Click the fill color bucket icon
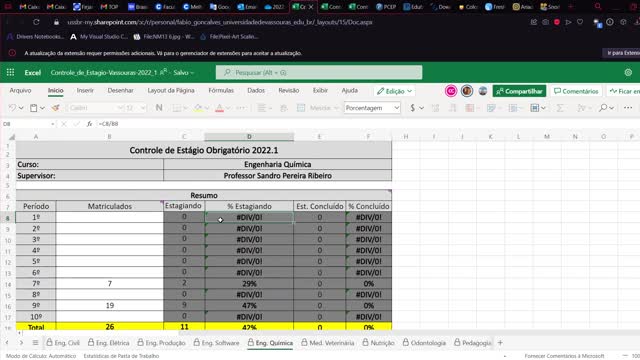This screenshot has height=360, width=640. pos(198,108)
